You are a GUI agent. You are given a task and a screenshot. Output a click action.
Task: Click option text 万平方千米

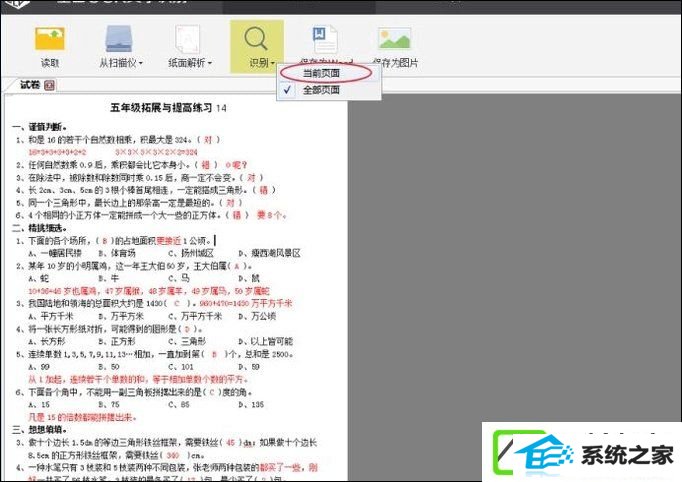pos(201,316)
